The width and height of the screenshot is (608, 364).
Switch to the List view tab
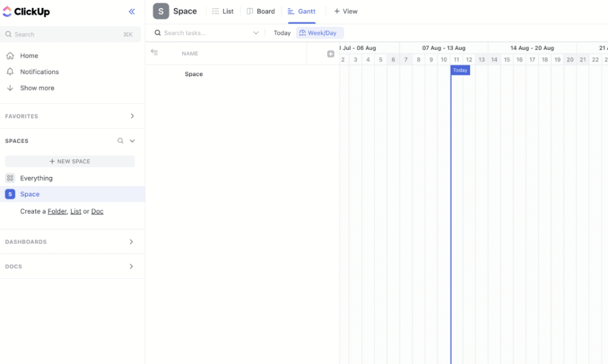pos(223,11)
